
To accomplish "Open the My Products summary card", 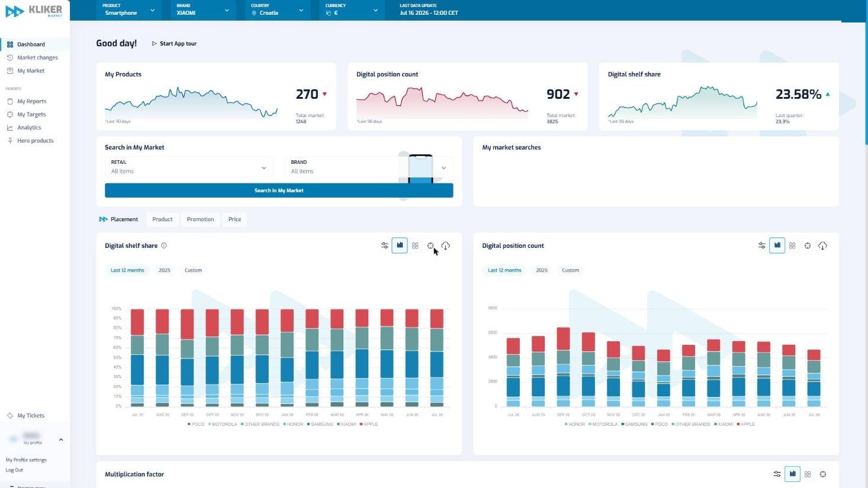I will coord(216,96).
